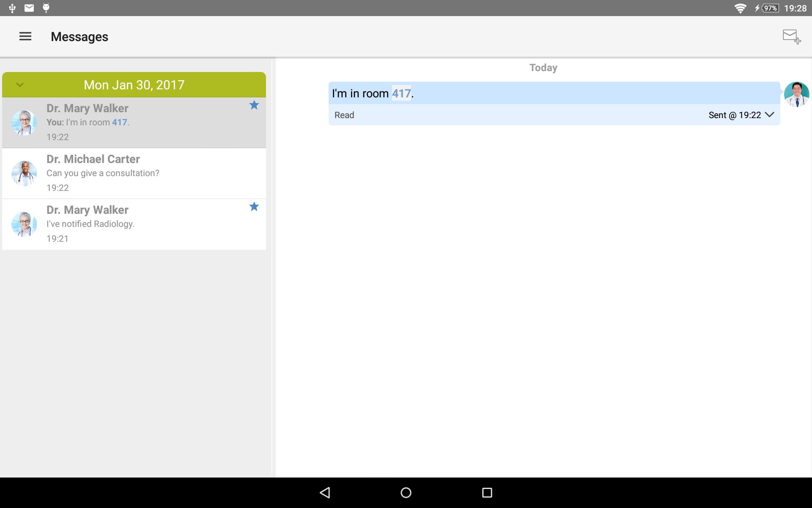Tap the USB notification icon in status bar
Image resolution: width=812 pixels, height=508 pixels.
pyautogui.click(x=12, y=8)
